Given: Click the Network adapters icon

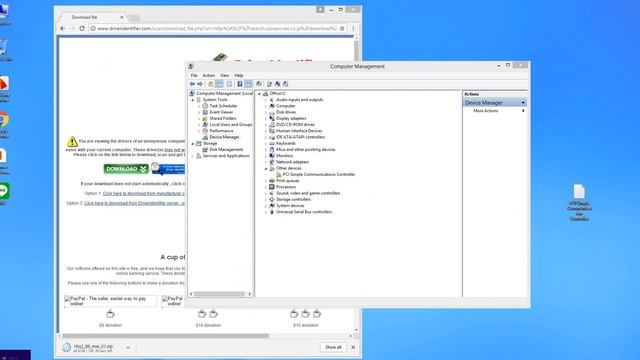Looking at the screenshot, I should pos(272,162).
